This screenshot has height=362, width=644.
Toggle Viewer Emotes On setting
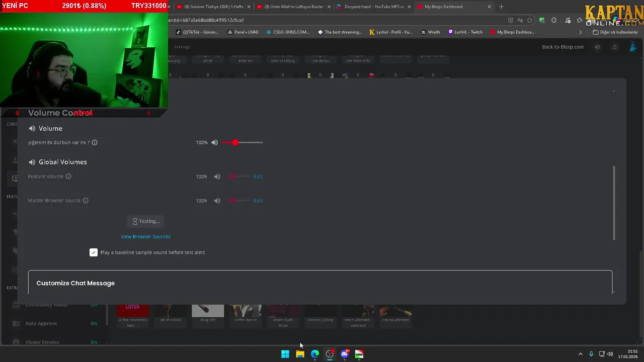[94, 342]
